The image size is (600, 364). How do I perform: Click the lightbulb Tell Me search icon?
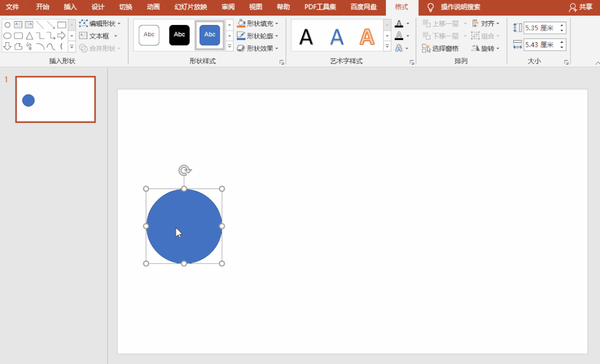(430, 7)
